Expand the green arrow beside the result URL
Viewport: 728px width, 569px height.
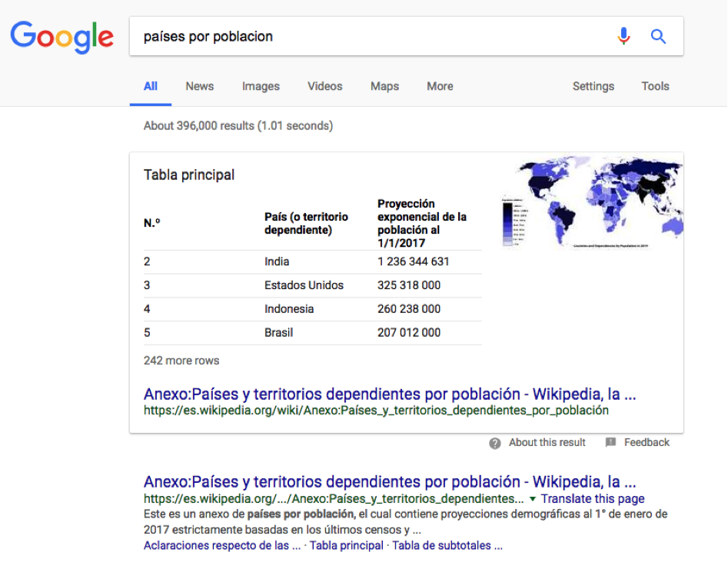533,499
